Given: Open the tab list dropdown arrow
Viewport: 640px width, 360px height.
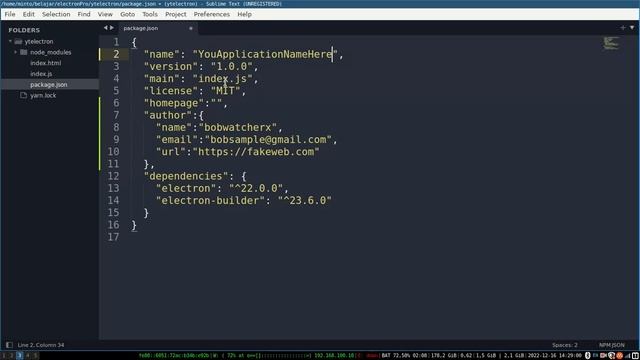Looking at the screenshot, I should coord(632,28).
